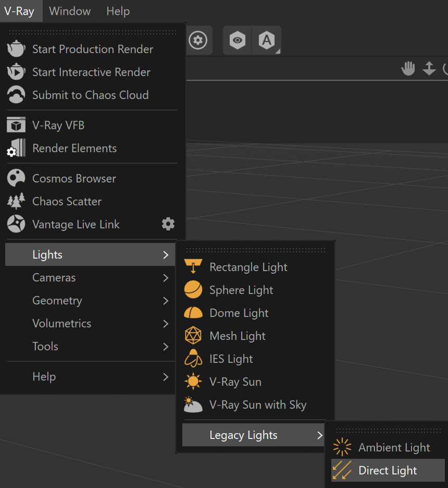Choose Start Interactive Render

91,72
